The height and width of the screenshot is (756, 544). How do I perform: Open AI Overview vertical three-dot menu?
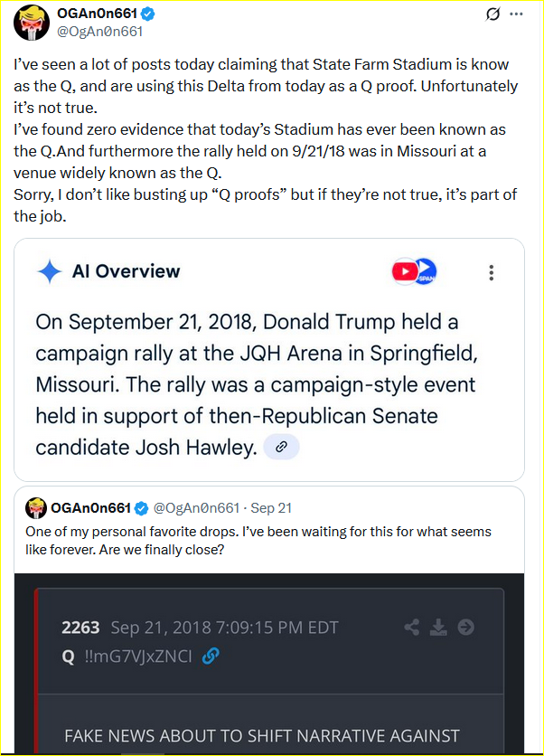491,272
